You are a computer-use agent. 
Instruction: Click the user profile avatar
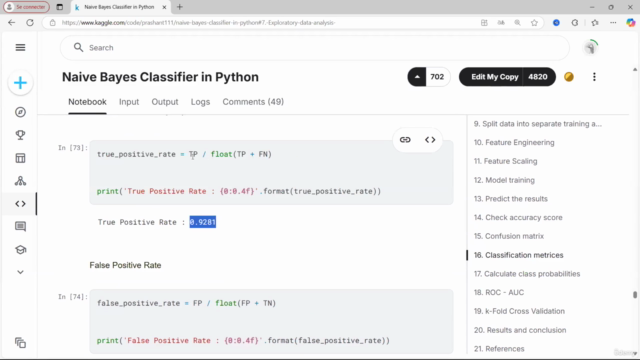[x=590, y=48]
